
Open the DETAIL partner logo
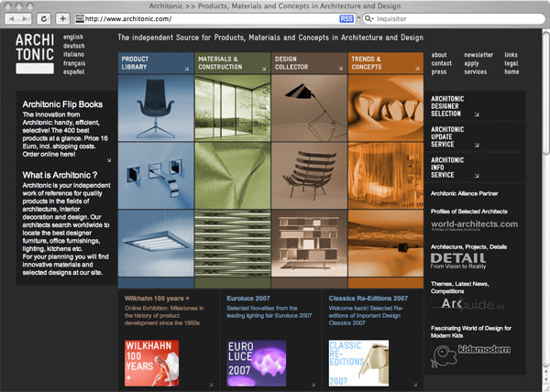point(458,261)
